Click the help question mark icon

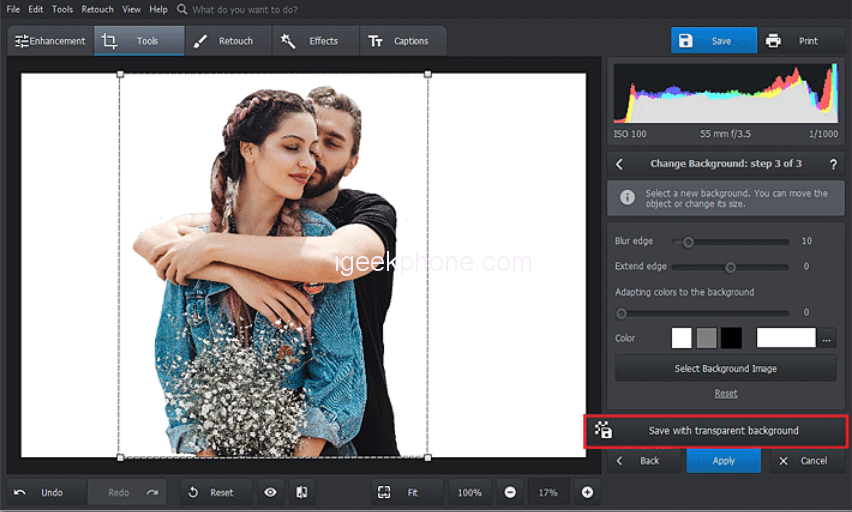coord(832,164)
